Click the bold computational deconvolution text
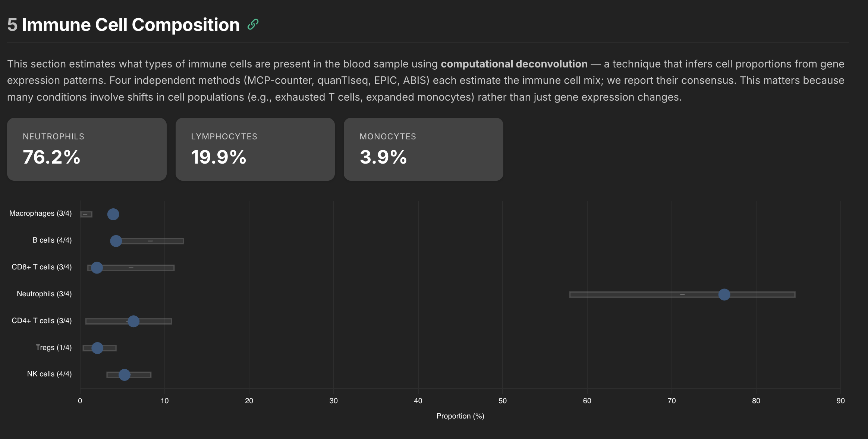The width and height of the screenshot is (868, 439). [514, 64]
